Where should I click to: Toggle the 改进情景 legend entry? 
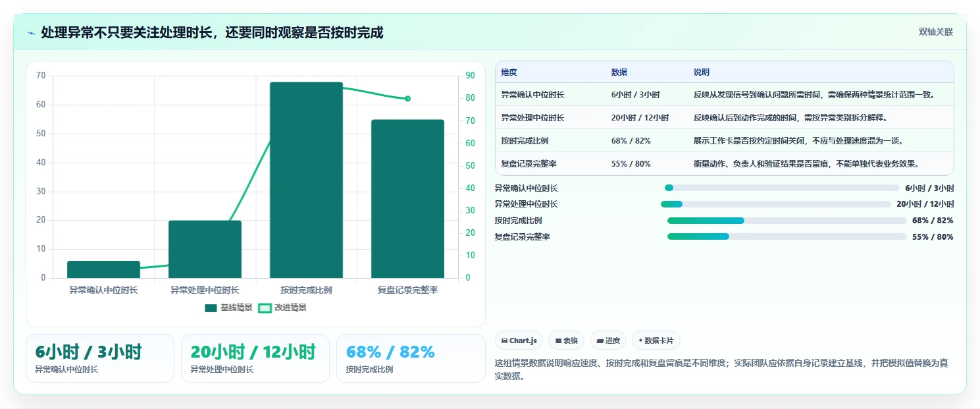pyautogui.click(x=282, y=308)
